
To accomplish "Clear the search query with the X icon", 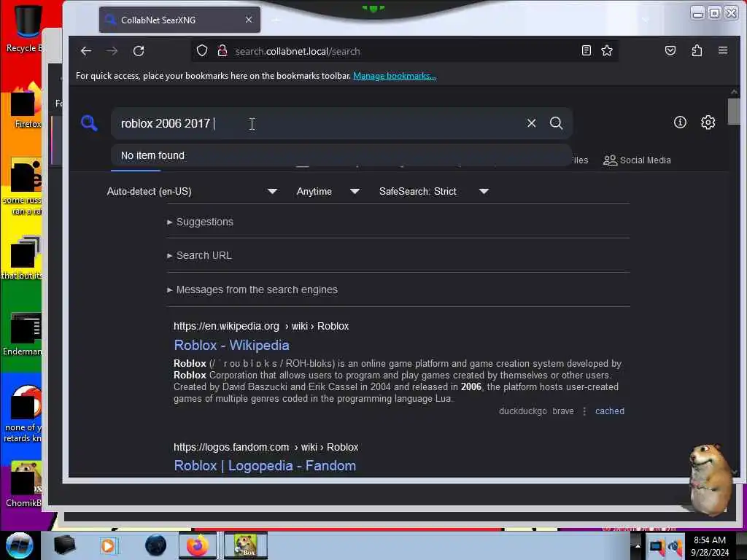I will click(531, 123).
